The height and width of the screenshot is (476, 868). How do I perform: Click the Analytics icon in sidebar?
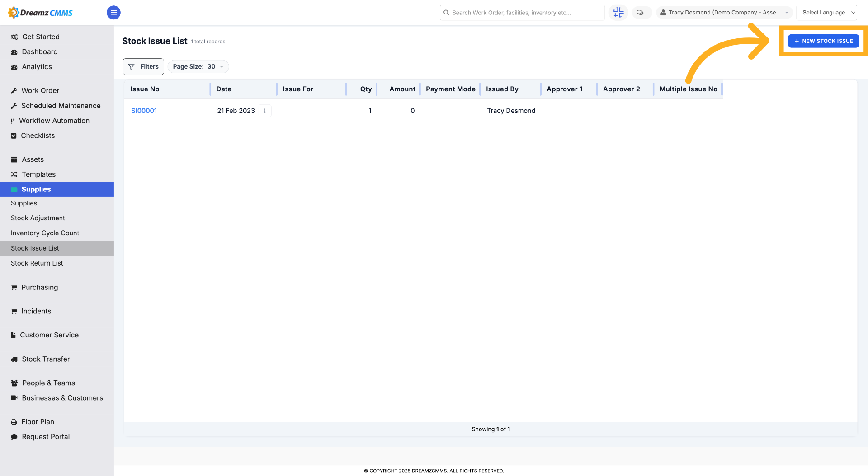[14, 67]
